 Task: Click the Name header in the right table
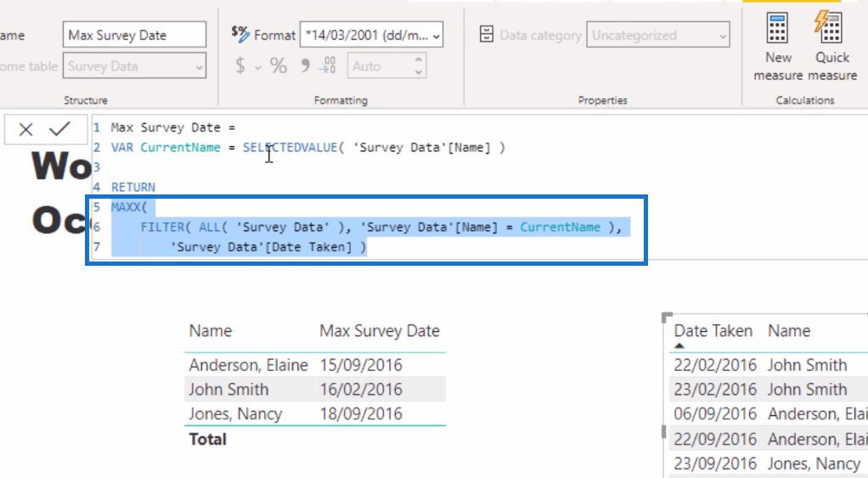[789, 331]
